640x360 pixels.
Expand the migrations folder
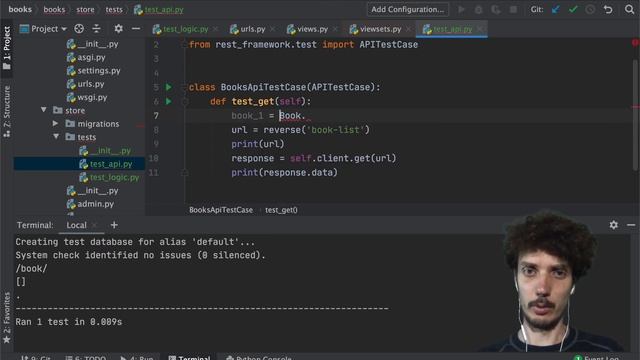[x=56, y=123]
